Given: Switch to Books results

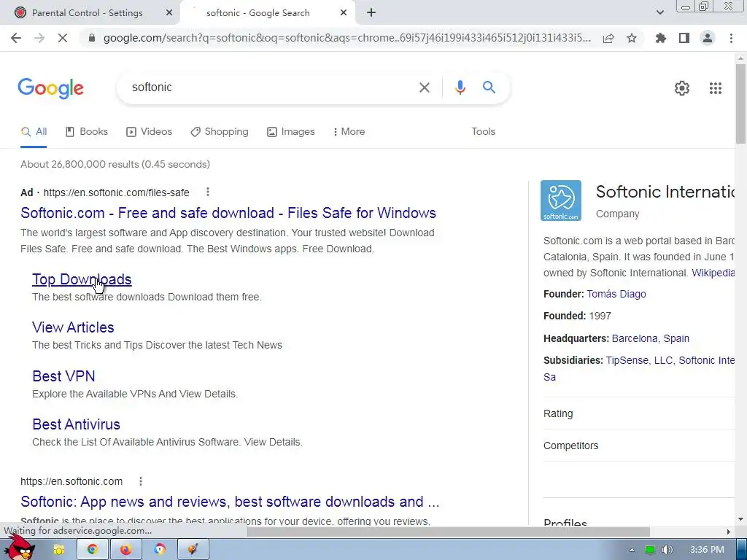Looking at the screenshot, I should [x=87, y=132].
